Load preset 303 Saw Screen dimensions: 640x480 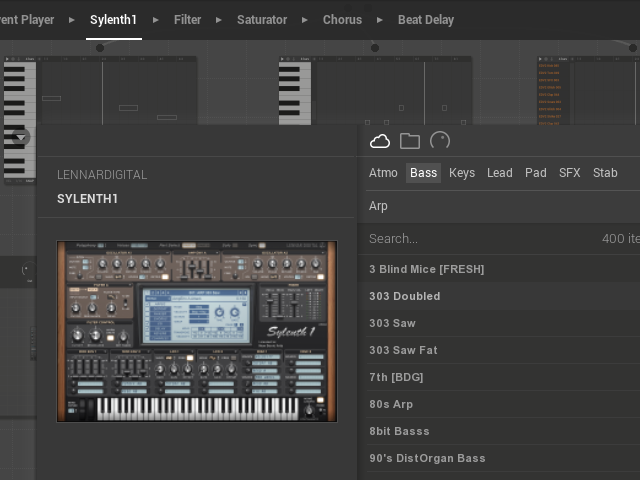499,323
